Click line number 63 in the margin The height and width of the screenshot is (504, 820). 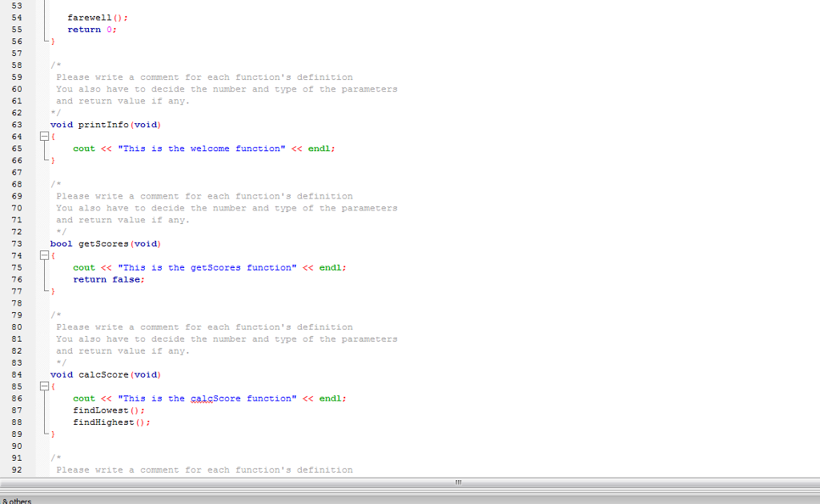tap(18, 125)
